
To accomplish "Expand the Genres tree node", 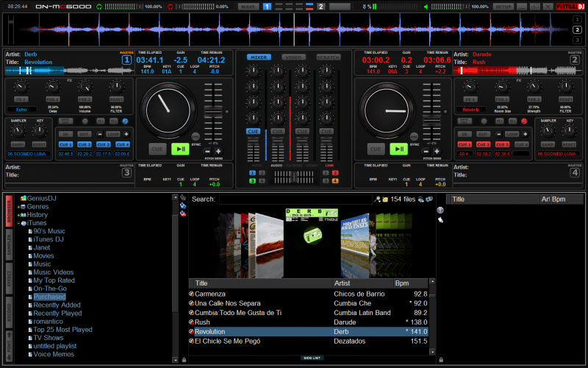I will (x=18, y=207).
